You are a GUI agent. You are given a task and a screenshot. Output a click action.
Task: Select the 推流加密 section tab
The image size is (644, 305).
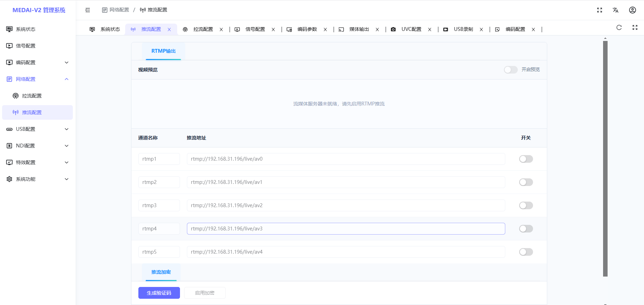pyautogui.click(x=161, y=272)
